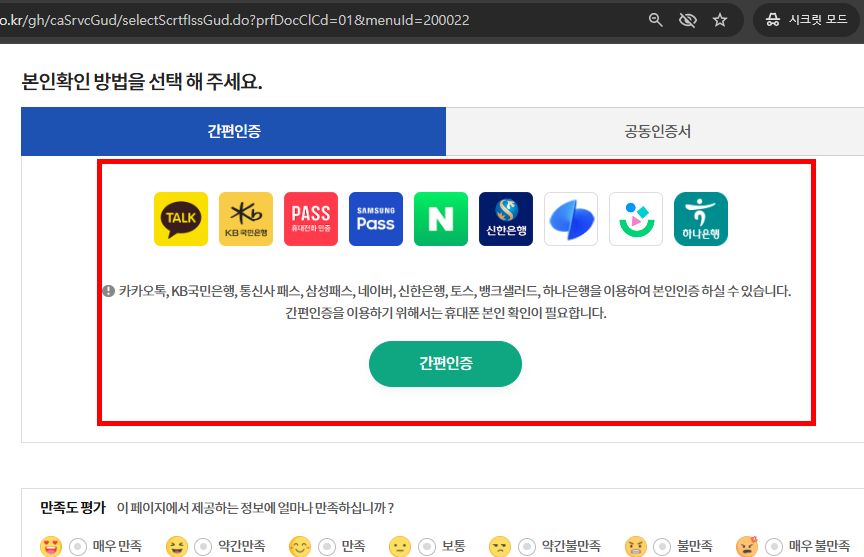This screenshot has width=864, height=557.
Task: Choose the Samsung Pass icon
Action: point(376,219)
